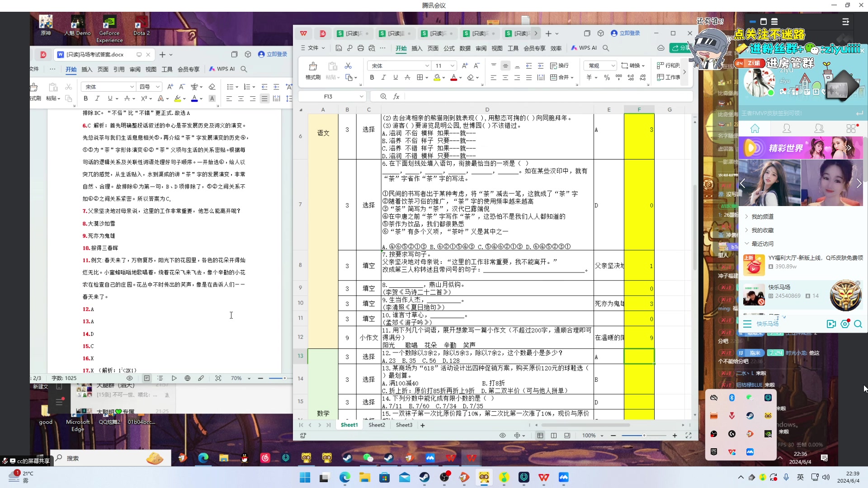
Task: Toggle Italic in the Word document ribbon
Action: [97, 99]
